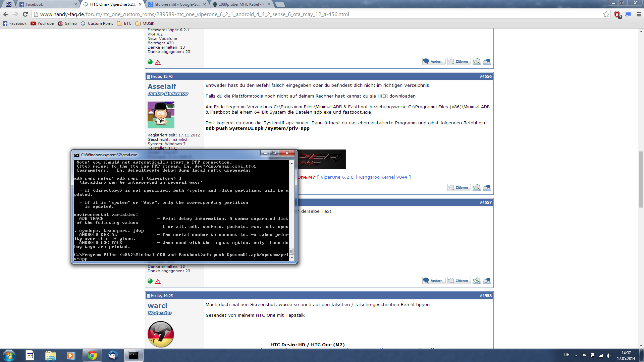Click Ändern button in post #4557

(434, 281)
